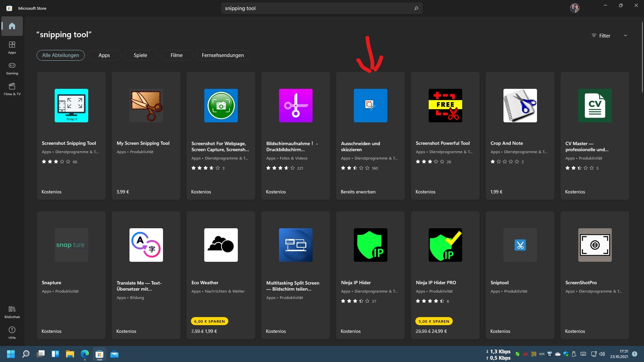Screen dimensions: 644x362
Task: Open Hilfe help in sidebar
Action: tap(12, 333)
